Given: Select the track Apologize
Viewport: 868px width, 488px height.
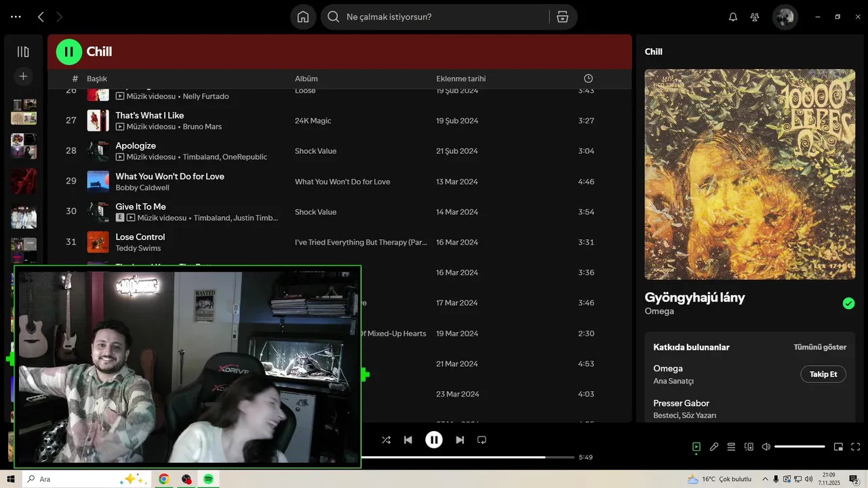Looking at the screenshot, I should 136,146.
